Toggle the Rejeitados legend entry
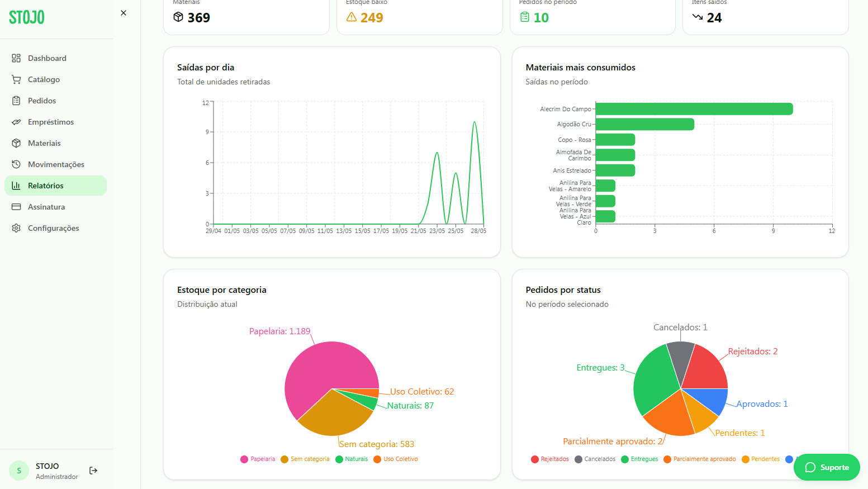The width and height of the screenshot is (868, 489). tap(550, 459)
